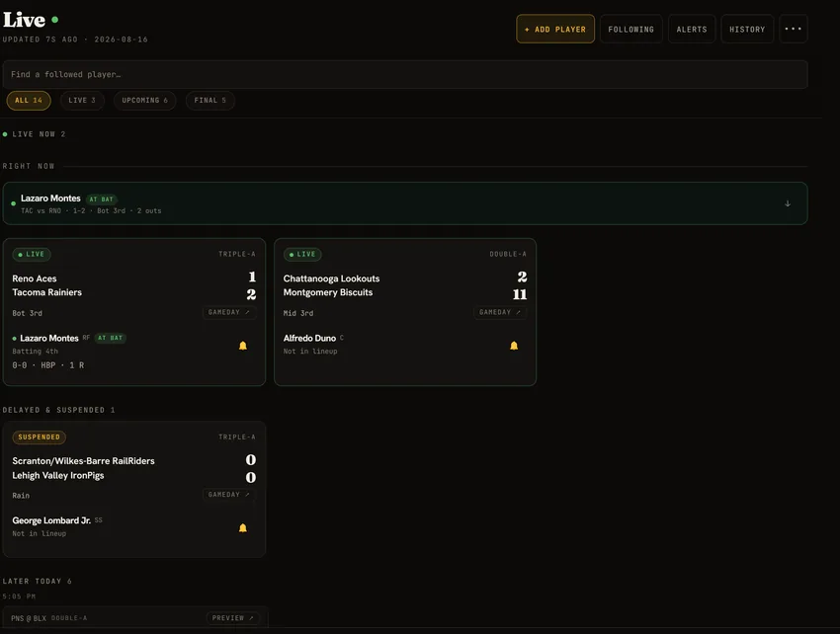Click the 5:05 PM time label
The image size is (840, 634).
click(x=20, y=596)
